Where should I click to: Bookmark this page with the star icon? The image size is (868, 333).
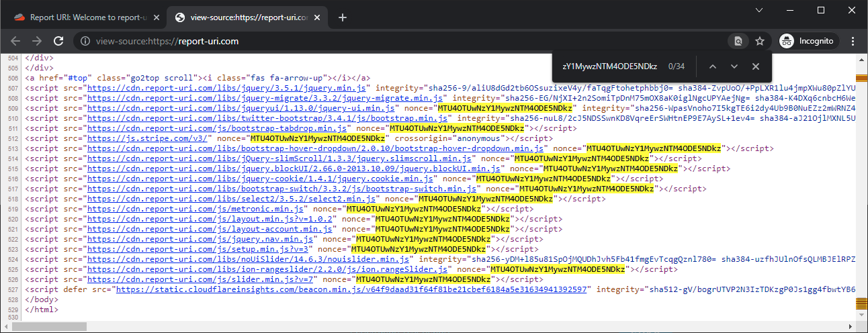(x=760, y=41)
